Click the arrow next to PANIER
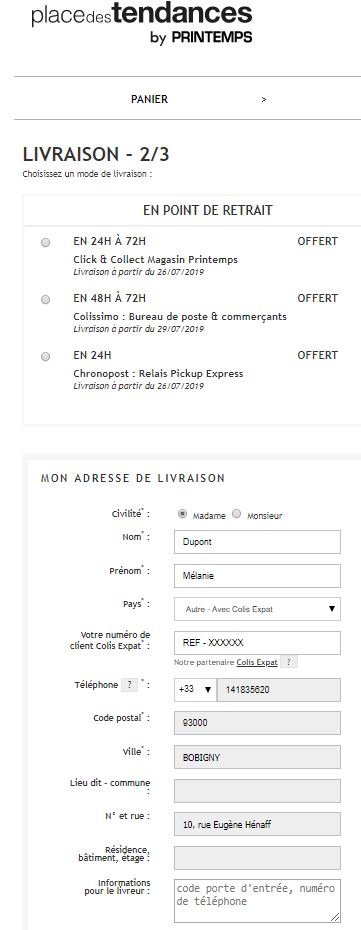 tap(264, 99)
